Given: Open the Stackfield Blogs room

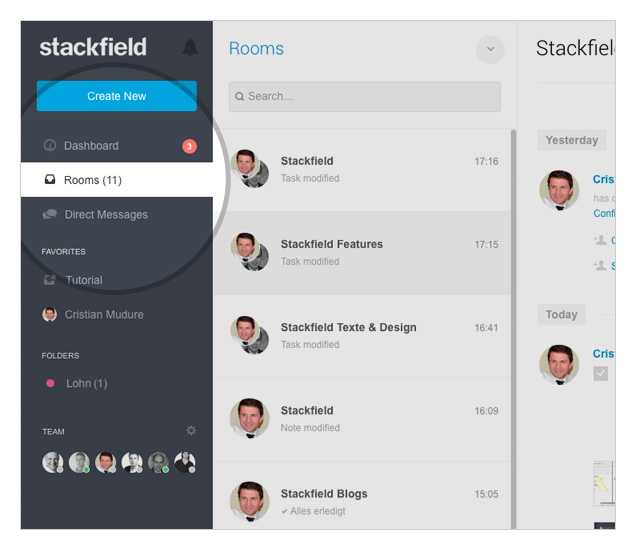Looking at the screenshot, I should 362,495.
